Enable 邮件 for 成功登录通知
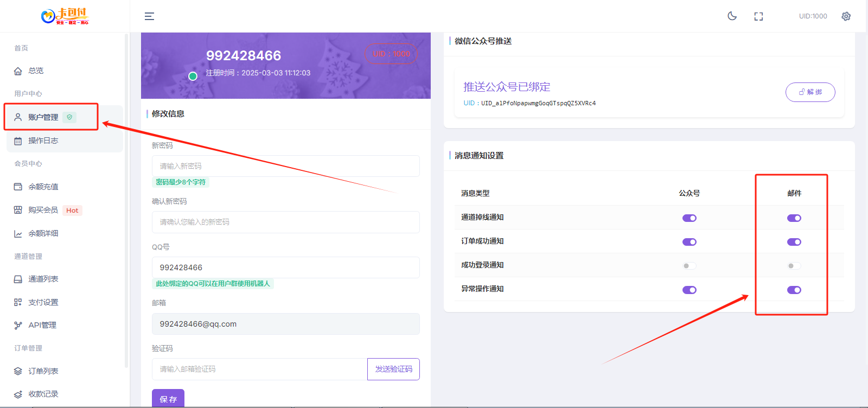 [794, 266]
